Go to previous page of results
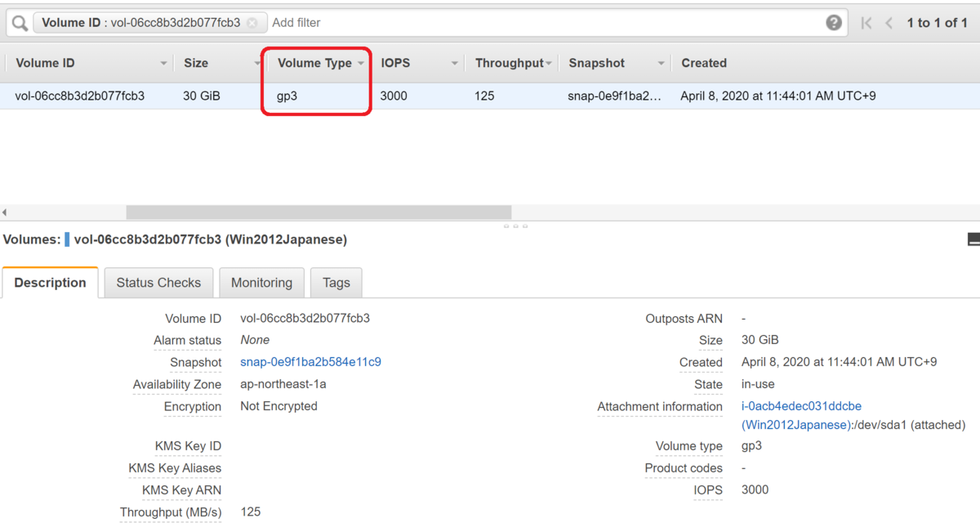The image size is (980, 523). pos(889,23)
